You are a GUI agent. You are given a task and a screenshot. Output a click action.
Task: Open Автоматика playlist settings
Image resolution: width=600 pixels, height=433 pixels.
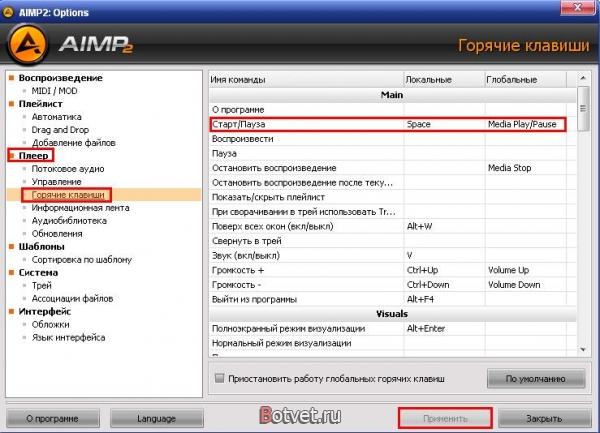click(x=57, y=117)
